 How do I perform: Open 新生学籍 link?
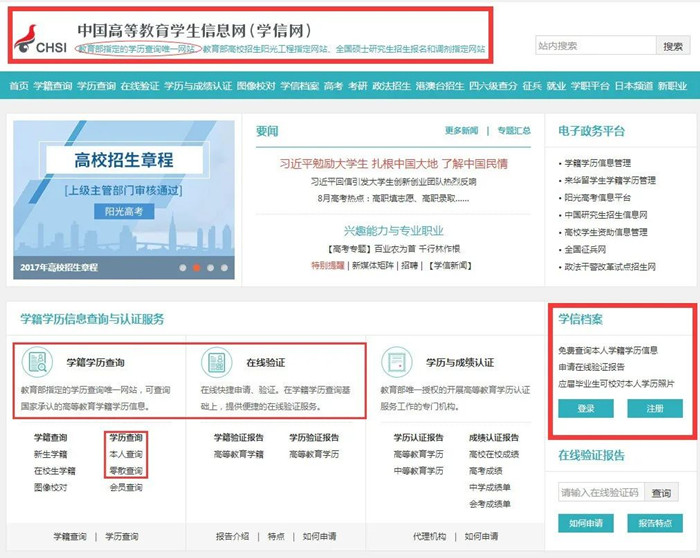(50, 454)
